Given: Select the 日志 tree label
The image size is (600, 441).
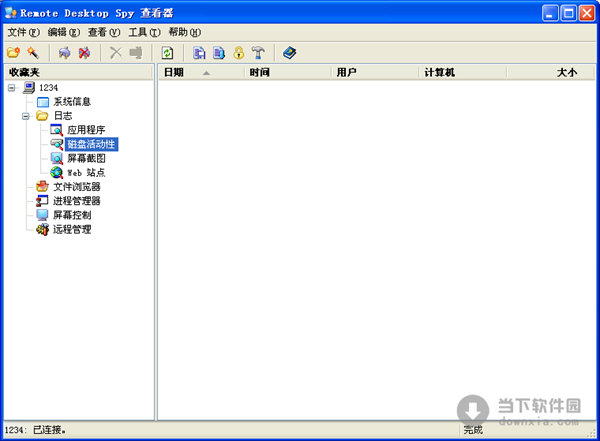Looking at the screenshot, I should click(x=63, y=116).
